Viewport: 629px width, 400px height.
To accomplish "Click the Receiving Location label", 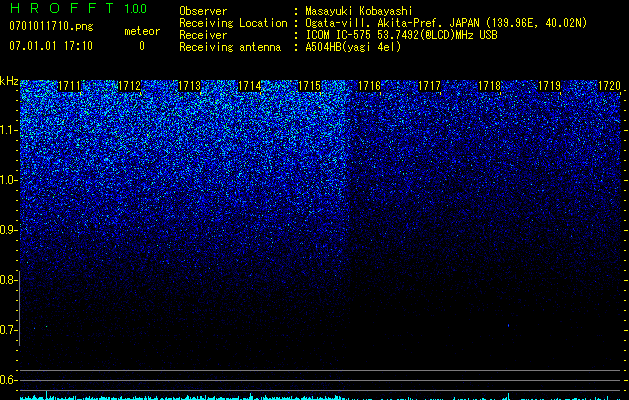I will point(233,23).
